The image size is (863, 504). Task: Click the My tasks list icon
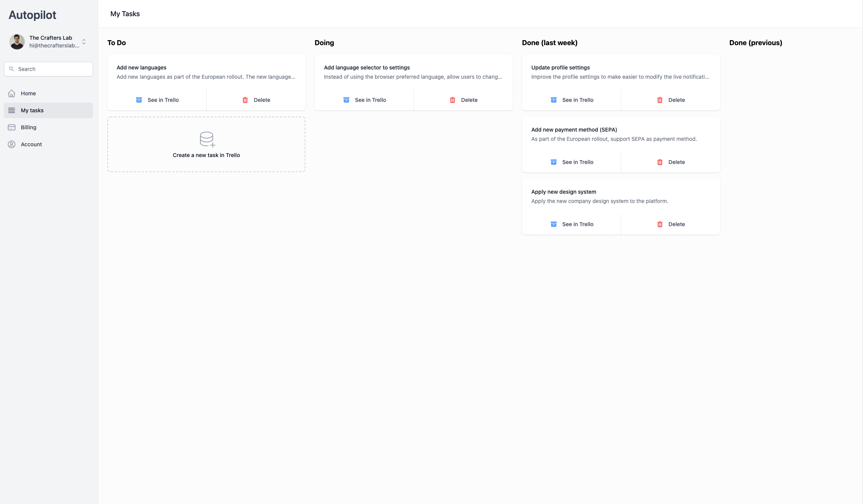point(12,110)
